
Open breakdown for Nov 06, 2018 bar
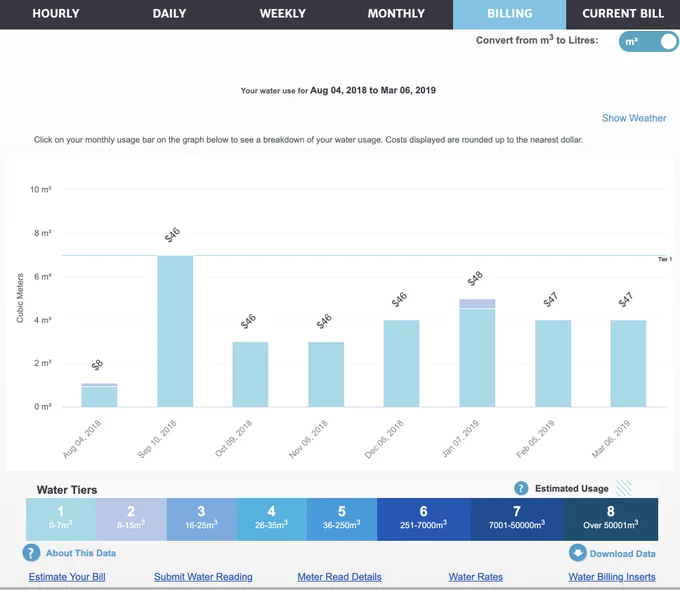pyautogui.click(x=326, y=374)
